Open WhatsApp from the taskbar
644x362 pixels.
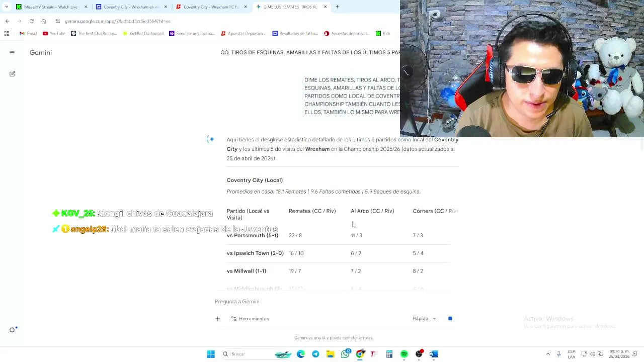click(x=345, y=354)
